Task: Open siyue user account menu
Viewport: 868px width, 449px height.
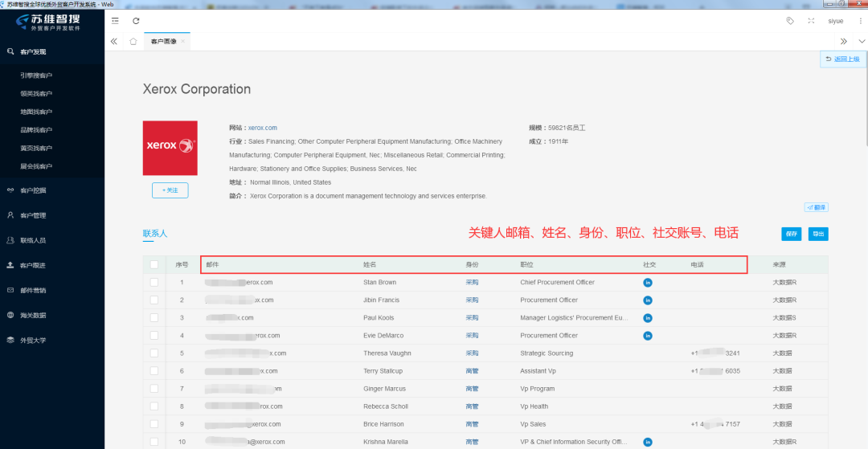Action: click(x=835, y=21)
